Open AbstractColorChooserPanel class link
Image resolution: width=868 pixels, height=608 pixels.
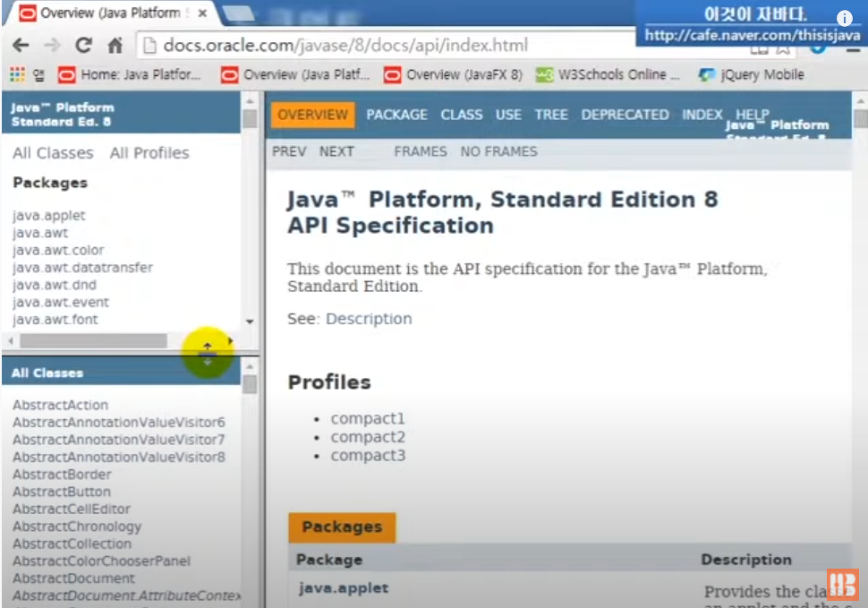coord(101,561)
